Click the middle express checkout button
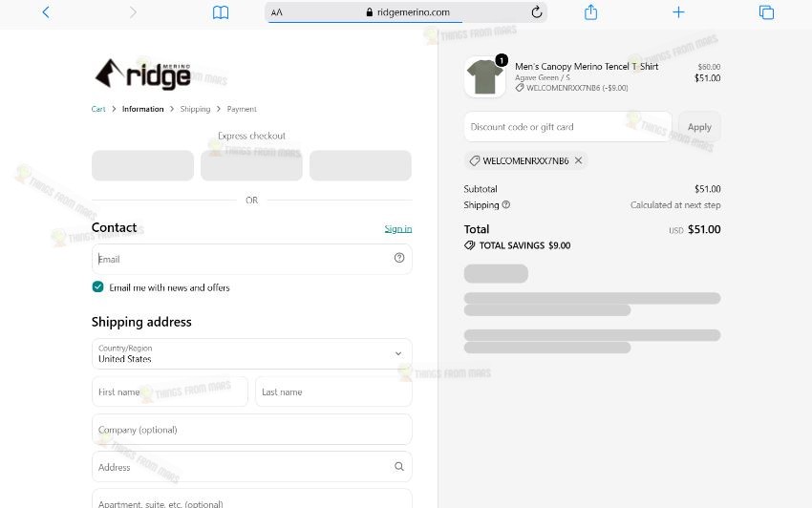812x508 pixels. coord(251,166)
